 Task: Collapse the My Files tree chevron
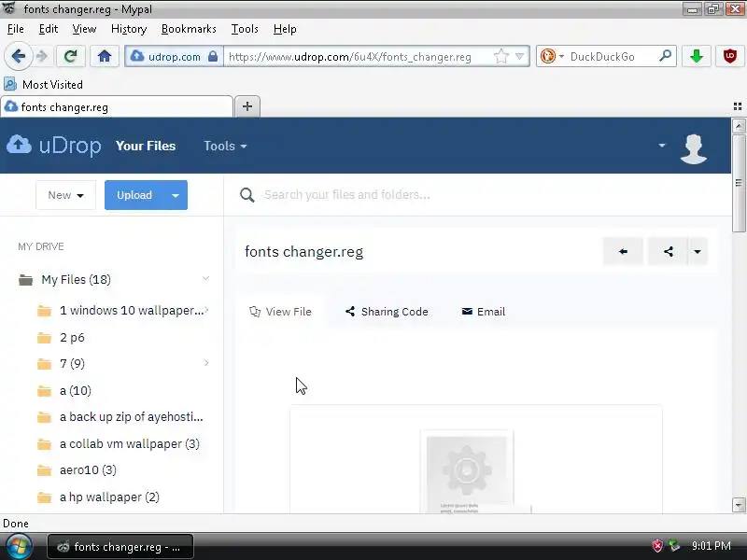[205, 278]
